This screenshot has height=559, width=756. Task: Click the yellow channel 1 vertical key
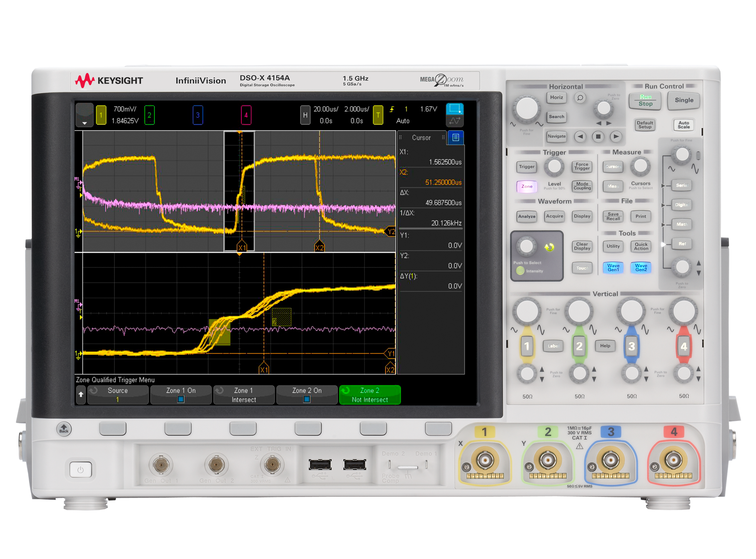coord(527,346)
